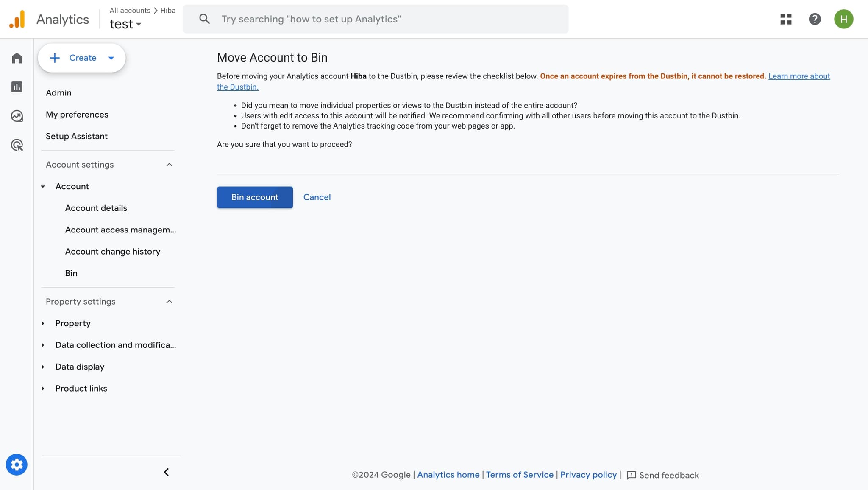Collapse the Property settings section
This screenshot has width=868, height=490.
tap(169, 302)
